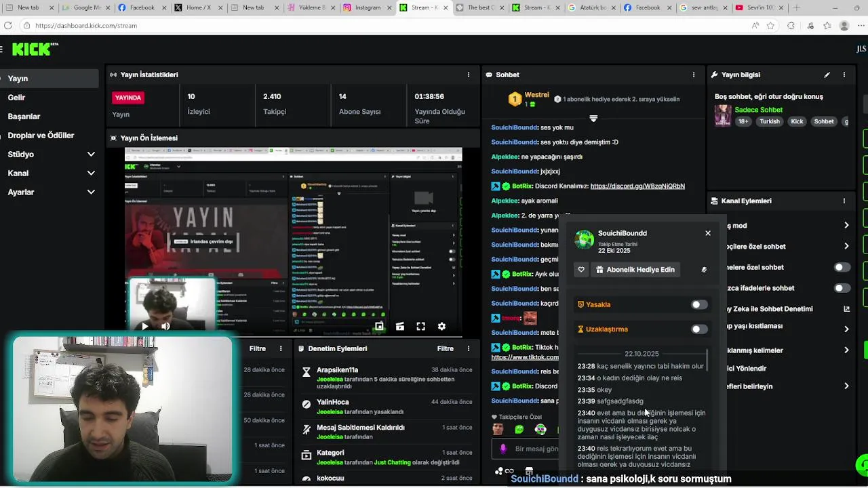Screen dimensions: 868x488
Task: Open 'klanmış kelimeler' chevron
Action: tap(846, 350)
